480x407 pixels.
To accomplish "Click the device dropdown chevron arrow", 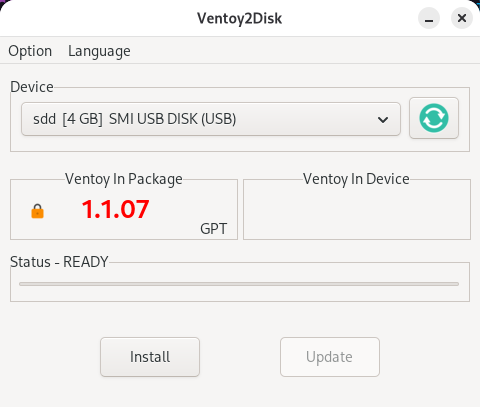I will [x=383, y=119].
